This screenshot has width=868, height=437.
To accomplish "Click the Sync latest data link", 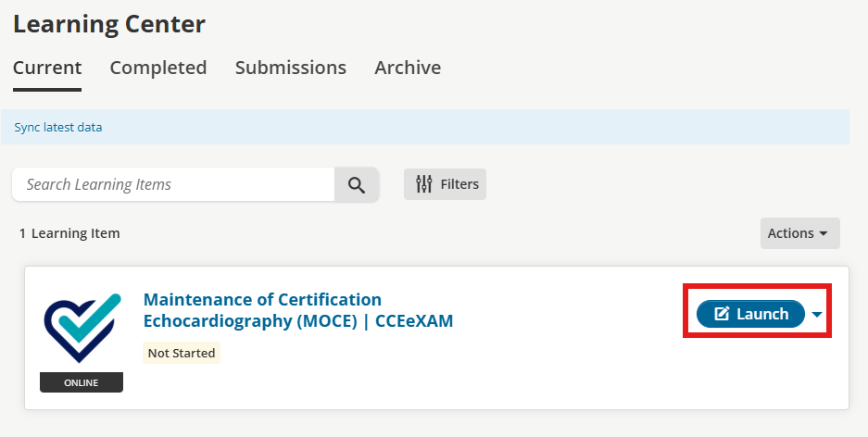I will click(58, 127).
